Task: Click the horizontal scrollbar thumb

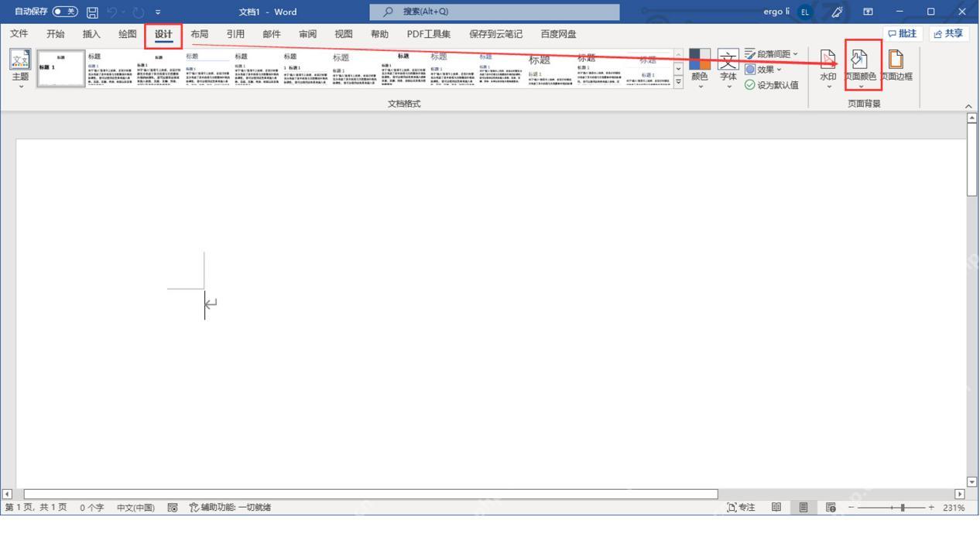Action: 371,494
